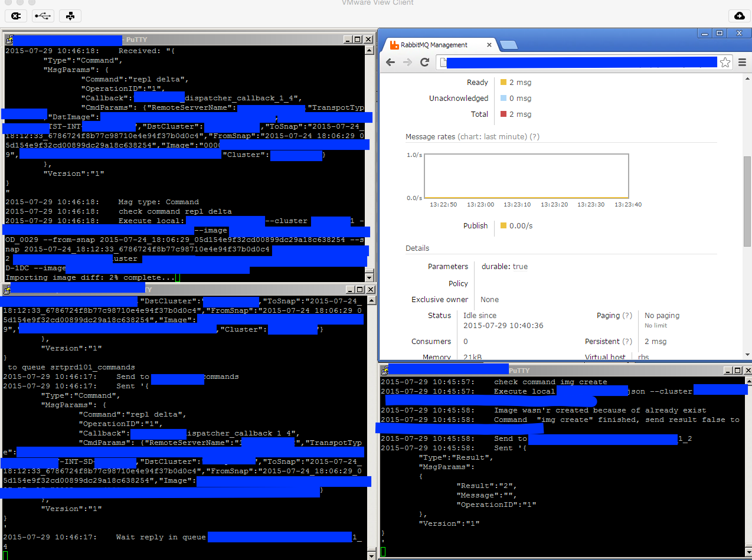Viewport: 752px width, 560px height.
Task: Click the PuTTY icon of the bottom-right terminal window
Action: pyautogui.click(x=385, y=370)
